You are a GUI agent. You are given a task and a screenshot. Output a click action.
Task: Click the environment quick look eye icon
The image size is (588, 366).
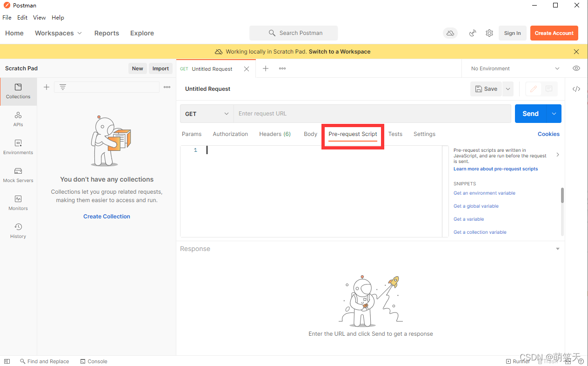pyautogui.click(x=576, y=68)
